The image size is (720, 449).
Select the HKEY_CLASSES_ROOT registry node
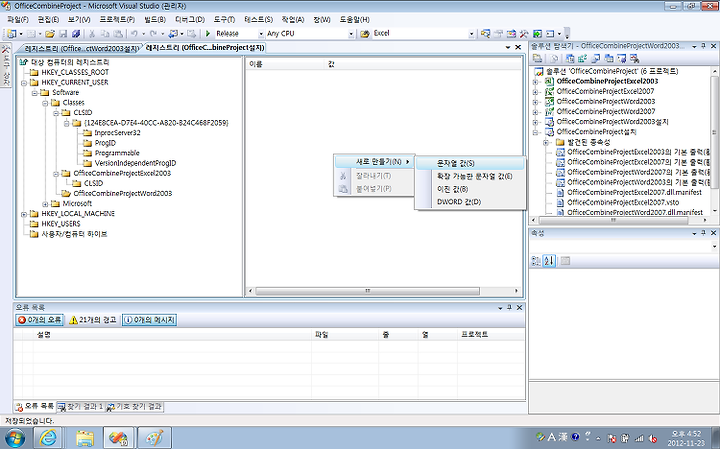point(75,72)
